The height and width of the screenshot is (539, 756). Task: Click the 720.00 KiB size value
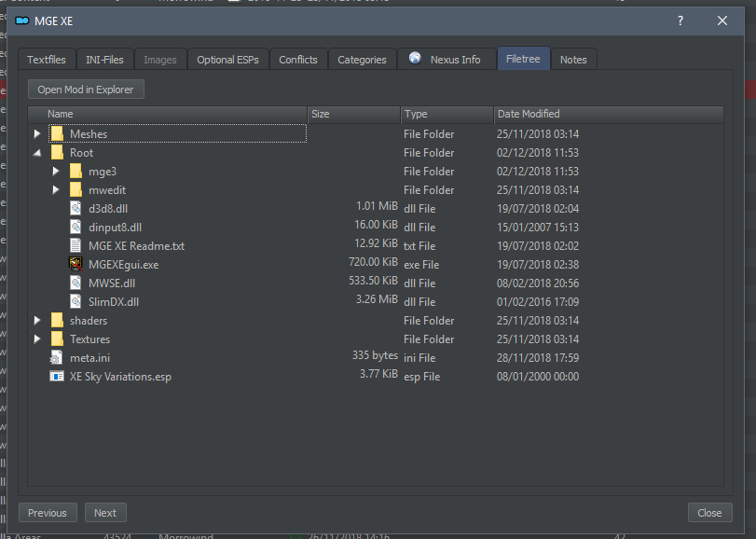(x=373, y=262)
